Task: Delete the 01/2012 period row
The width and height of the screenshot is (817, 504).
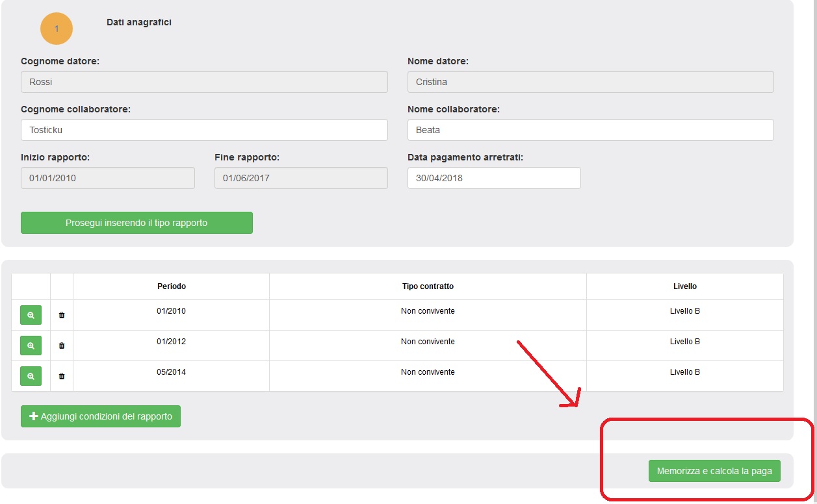Action: (x=62, y=346)
